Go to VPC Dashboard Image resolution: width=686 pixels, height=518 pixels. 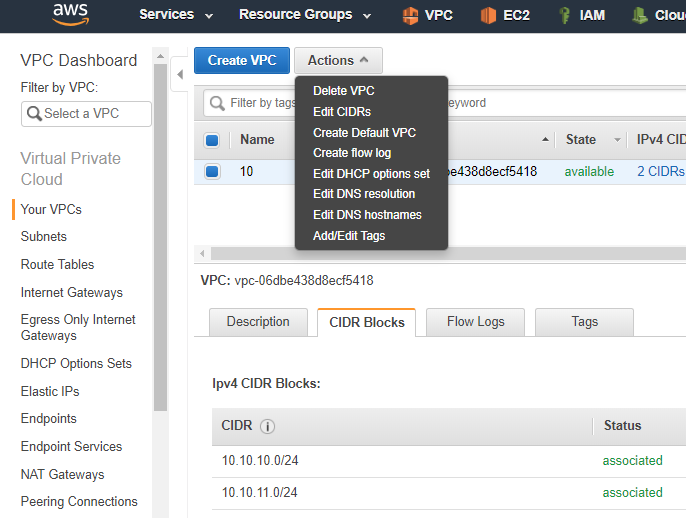pos(79,60)
